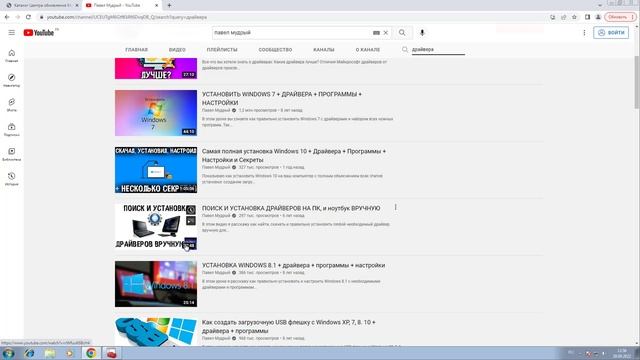The width and height of the screenshot is (640, 360).
Task: Click the Обновить Chrome update button
Action: (x=620, y=17)
